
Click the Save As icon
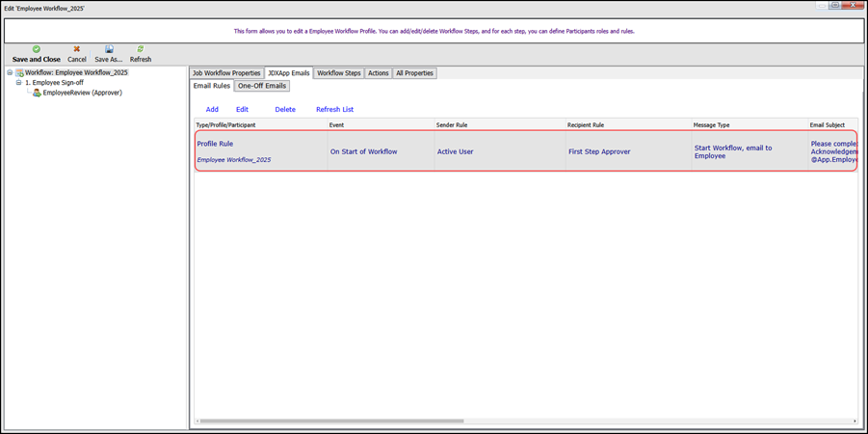(x=109, y=49)
